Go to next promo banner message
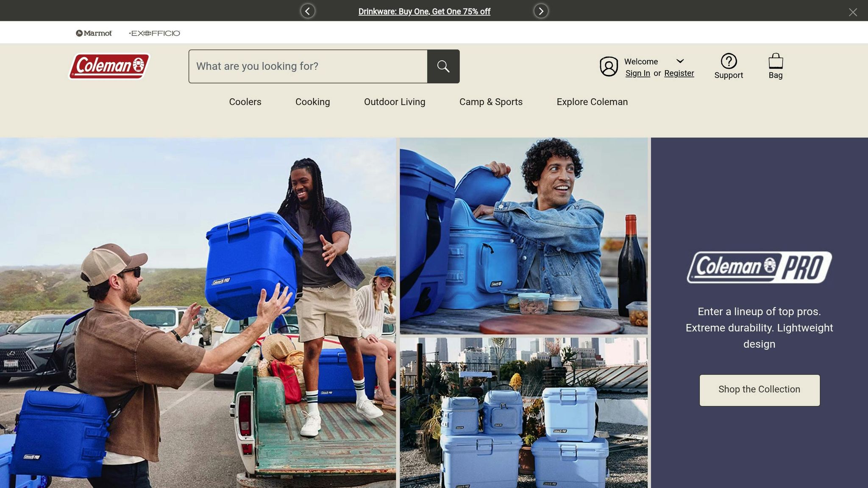 (x=541, y=11)
